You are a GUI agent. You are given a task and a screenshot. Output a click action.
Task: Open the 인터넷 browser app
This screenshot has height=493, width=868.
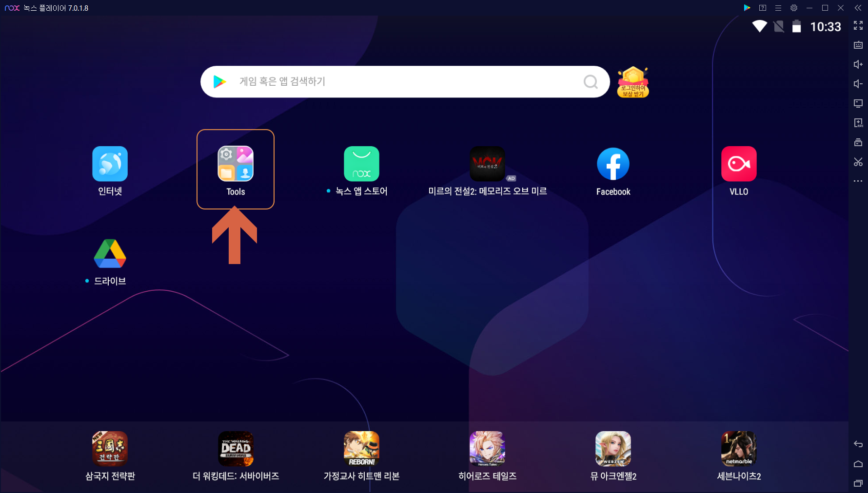[x=110, y=164]
